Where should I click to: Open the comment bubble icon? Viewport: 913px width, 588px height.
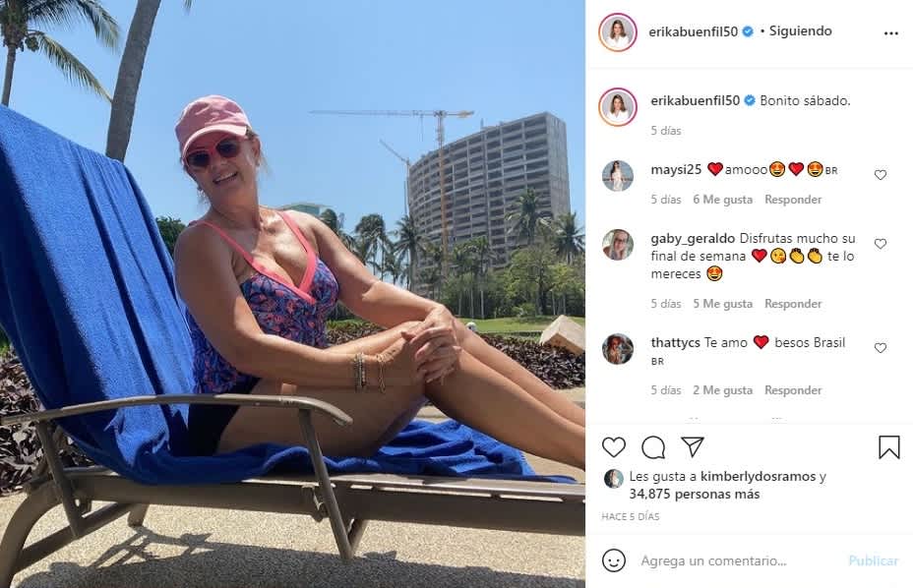[653, 447]
